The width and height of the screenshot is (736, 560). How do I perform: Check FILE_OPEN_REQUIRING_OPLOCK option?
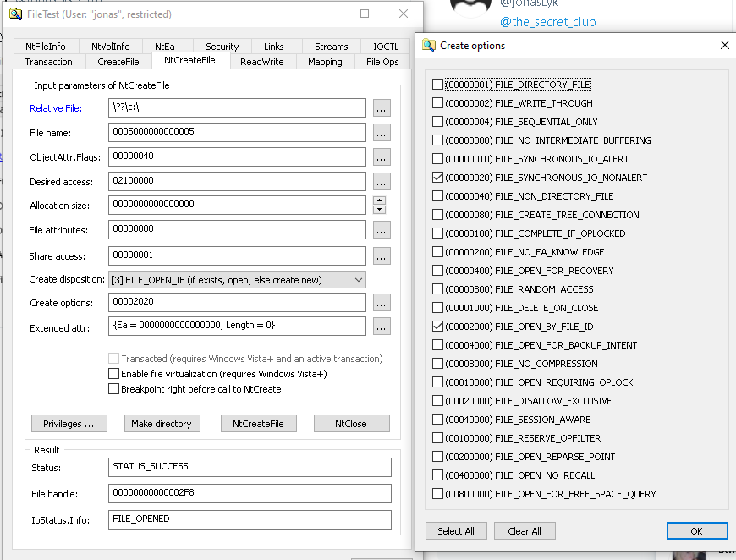(437, 382)
